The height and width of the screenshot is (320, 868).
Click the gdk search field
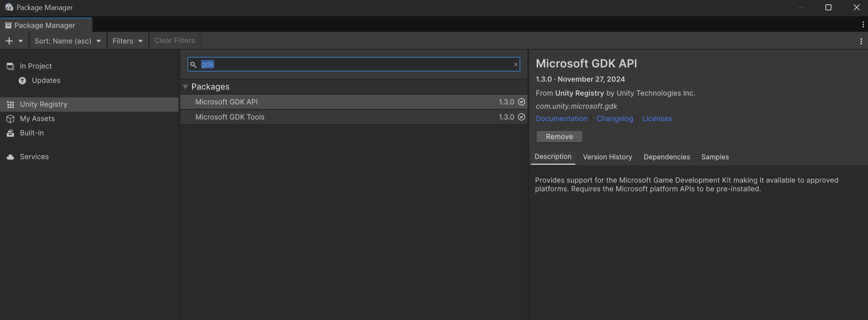click(354, 64)
